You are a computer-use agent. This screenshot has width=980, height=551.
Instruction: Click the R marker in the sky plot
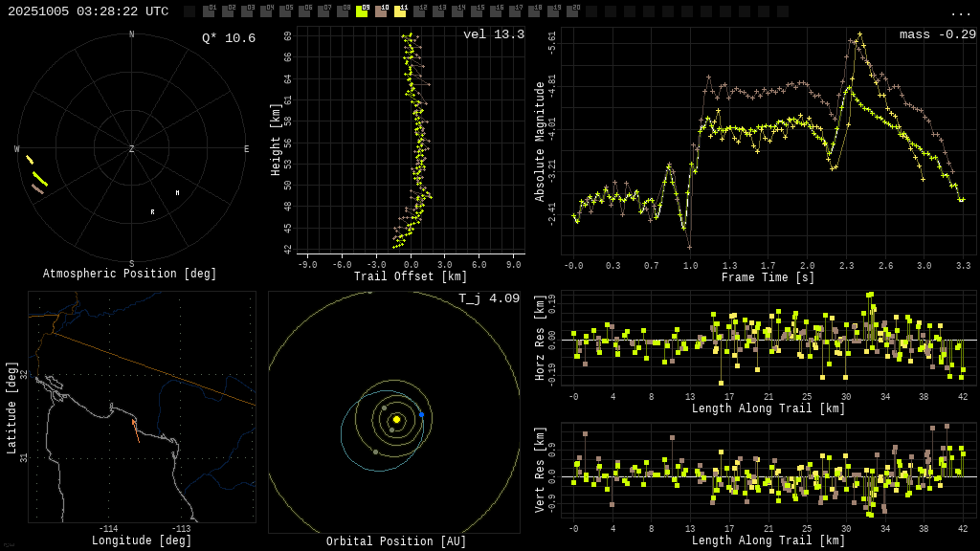(152, 212)
